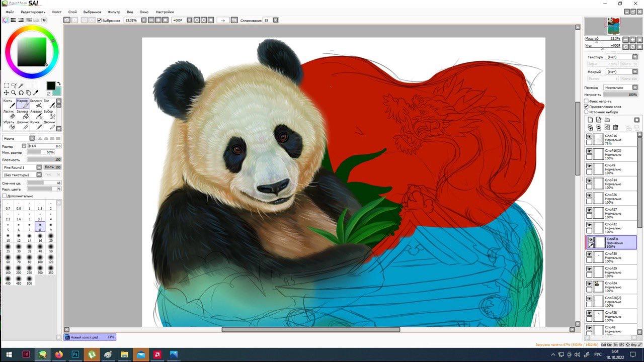Activate the rotate canvas tool
Viewport: 644px width, 362px height.
21,93
